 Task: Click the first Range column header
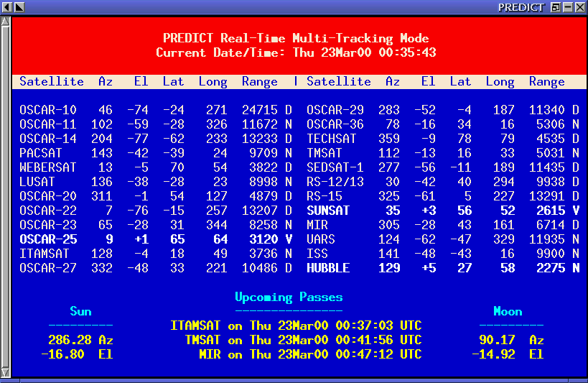260,81
